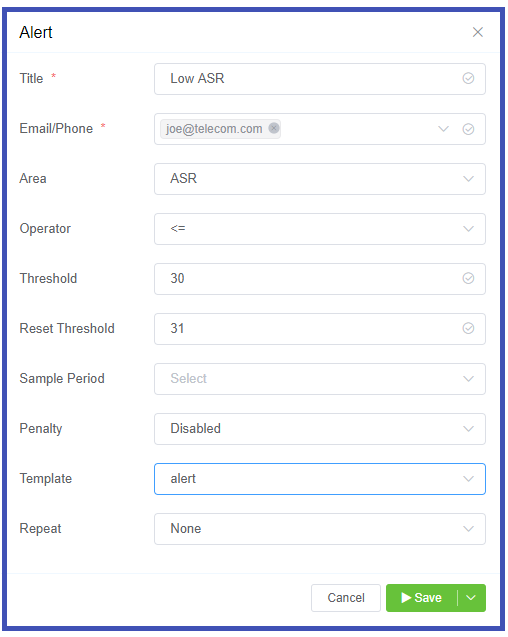The width and height of the screenshot is (508, 637).
Task: Expand the Template dropdown showing alert
Action: click(x=320, y=479)
